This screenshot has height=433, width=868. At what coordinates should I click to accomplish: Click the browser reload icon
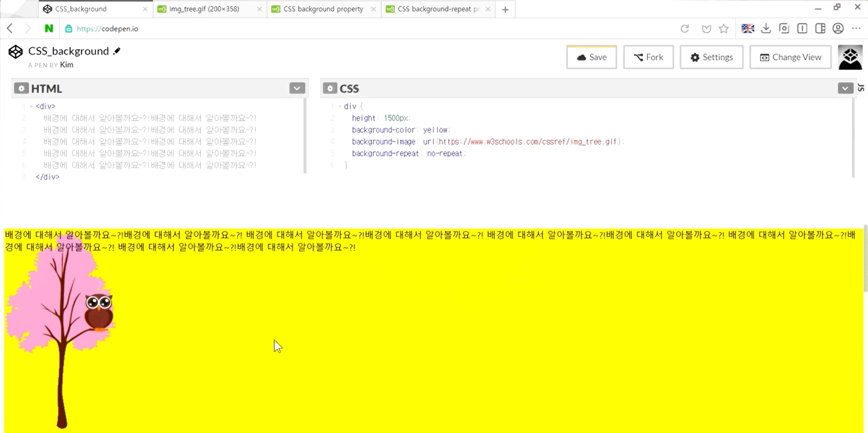pyautogui.click(x=684, y=29)
